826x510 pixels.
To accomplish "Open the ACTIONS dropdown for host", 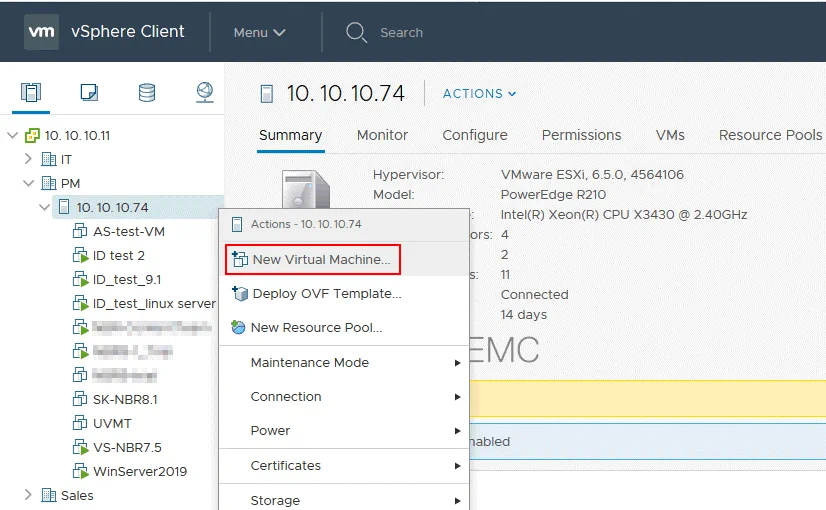I will coord(479,94).
